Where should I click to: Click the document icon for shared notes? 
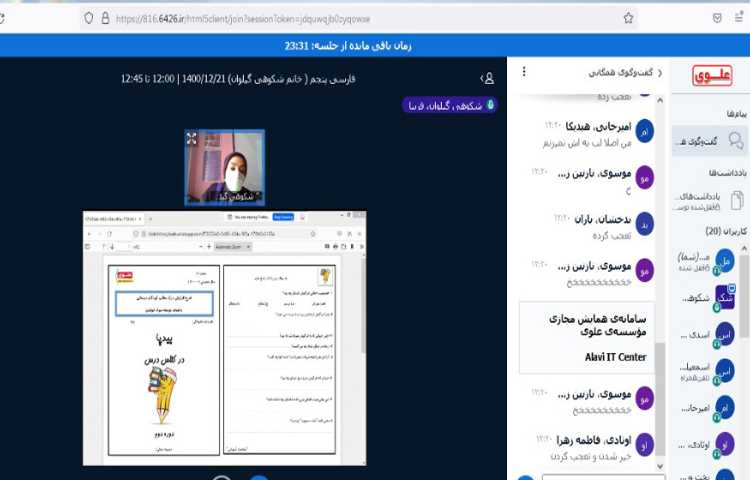pos(737,200)
